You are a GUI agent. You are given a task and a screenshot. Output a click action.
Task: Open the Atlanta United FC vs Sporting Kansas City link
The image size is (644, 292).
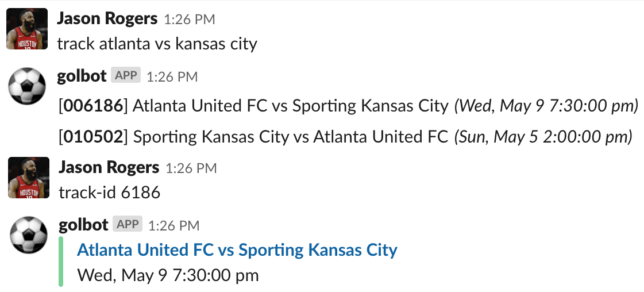pos(237,250)
